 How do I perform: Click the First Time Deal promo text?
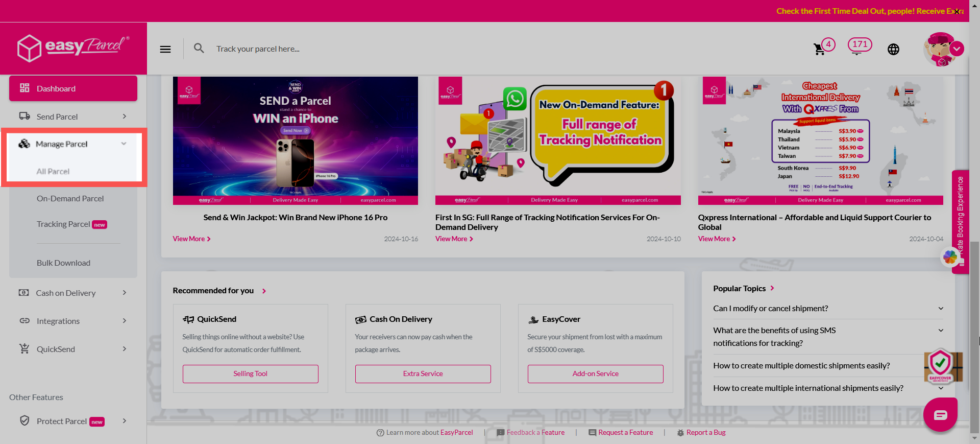tap(870, 11)
